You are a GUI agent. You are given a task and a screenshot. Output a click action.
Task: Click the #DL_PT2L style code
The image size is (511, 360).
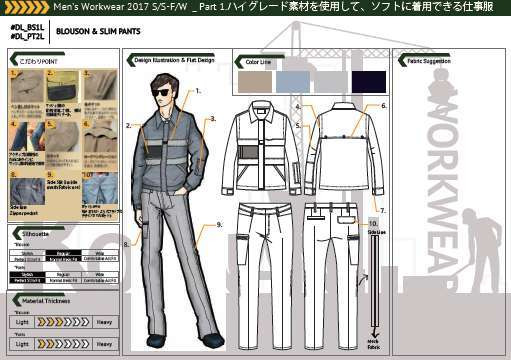pos(27,36)
